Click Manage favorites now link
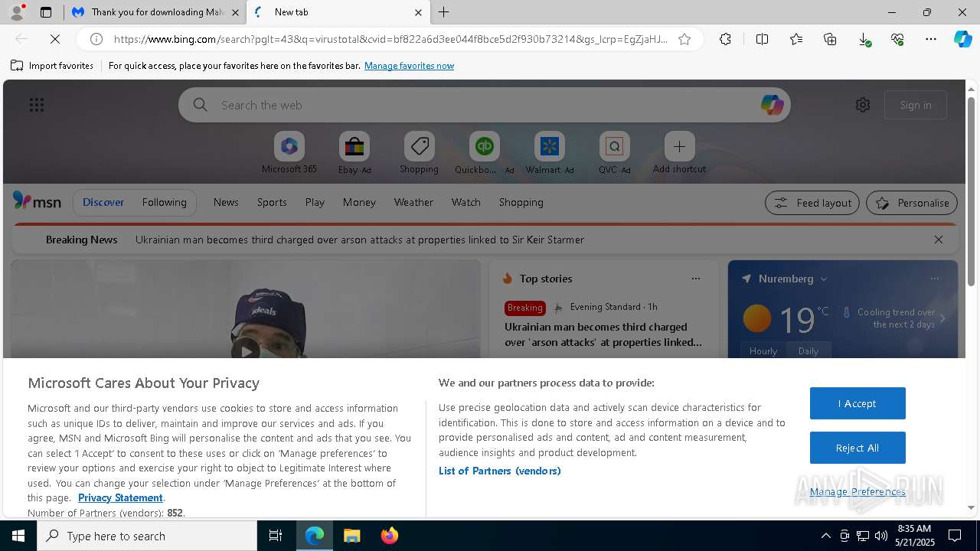The height and width of the screenshot is (551, 980). click(x=409, y=66)
